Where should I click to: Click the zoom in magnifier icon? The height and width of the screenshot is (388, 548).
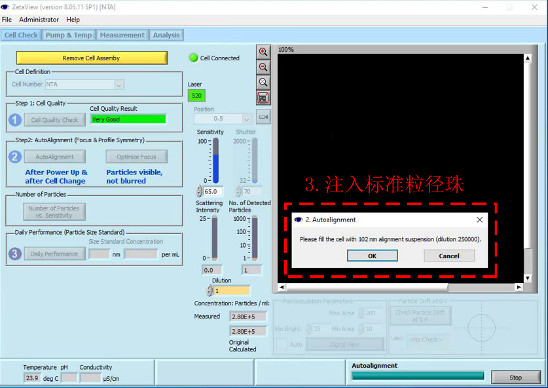click(263, 52)
